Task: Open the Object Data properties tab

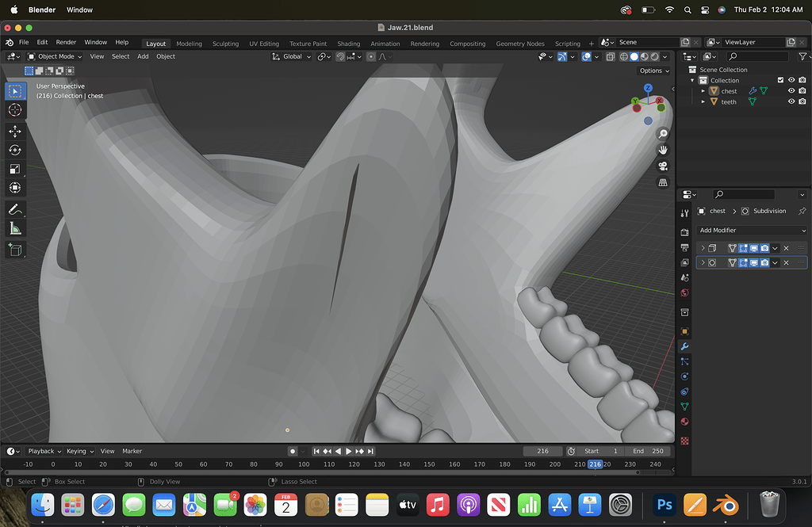Action: pos(684,407)
